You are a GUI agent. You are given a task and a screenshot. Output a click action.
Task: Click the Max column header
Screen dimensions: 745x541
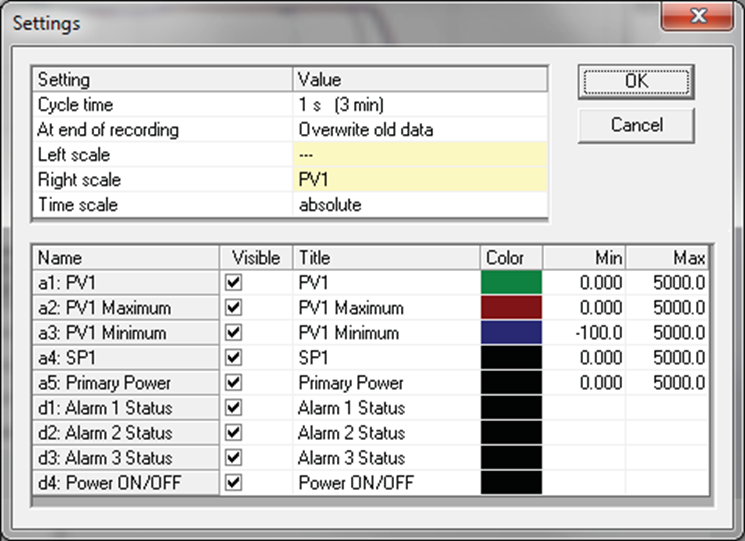click(x=667, y=257)
